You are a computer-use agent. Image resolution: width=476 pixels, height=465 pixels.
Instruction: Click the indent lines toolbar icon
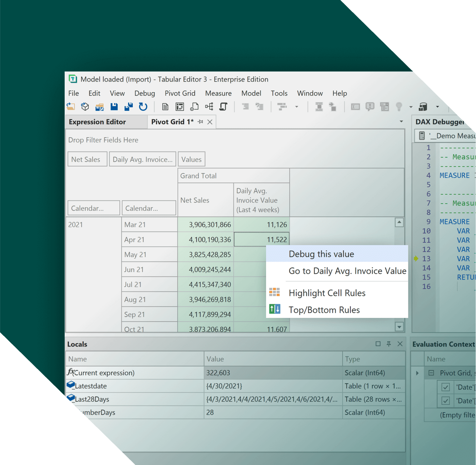(245, 107)
